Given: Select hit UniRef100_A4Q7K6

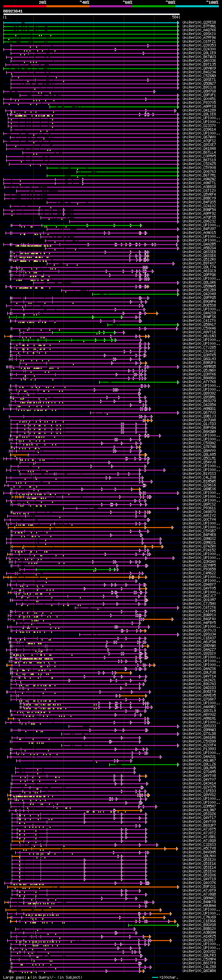Looking at the screenshot, I should point(199,30).
